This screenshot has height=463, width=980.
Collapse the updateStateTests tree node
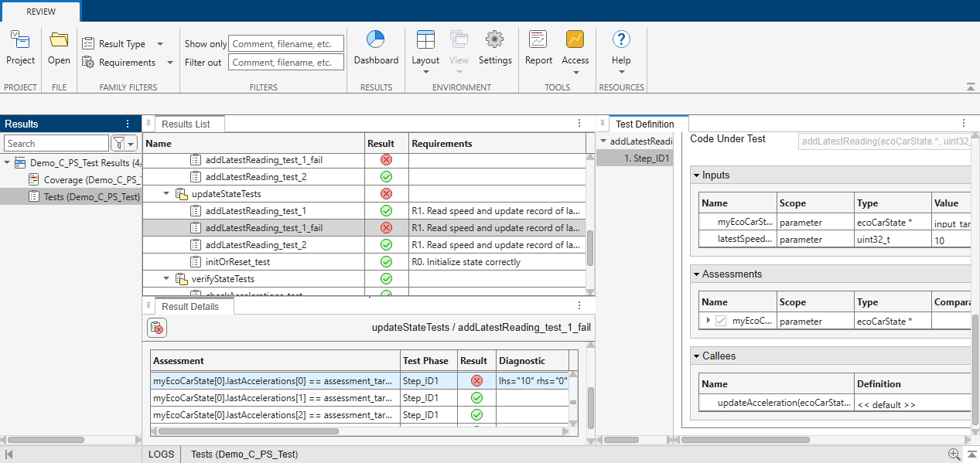pos(166,194)
